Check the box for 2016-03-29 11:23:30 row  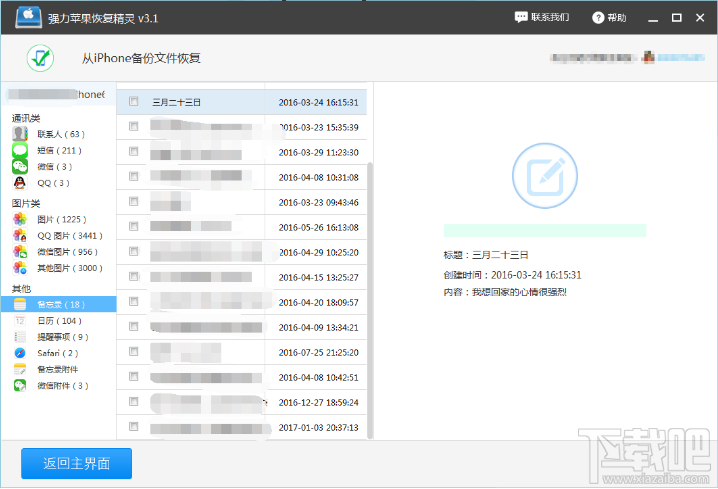tap(134, 151)
